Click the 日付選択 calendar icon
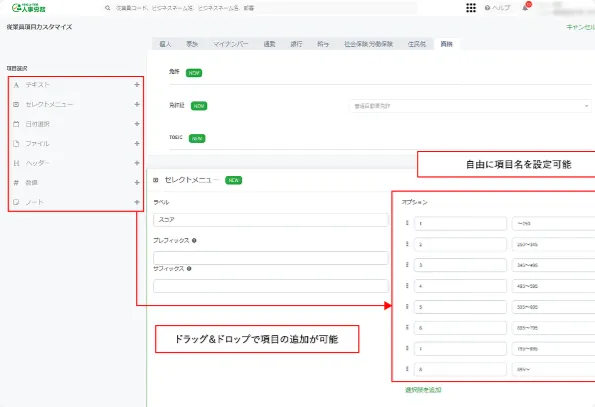Screen dimensions: 595x407 [x=16, y=124]
